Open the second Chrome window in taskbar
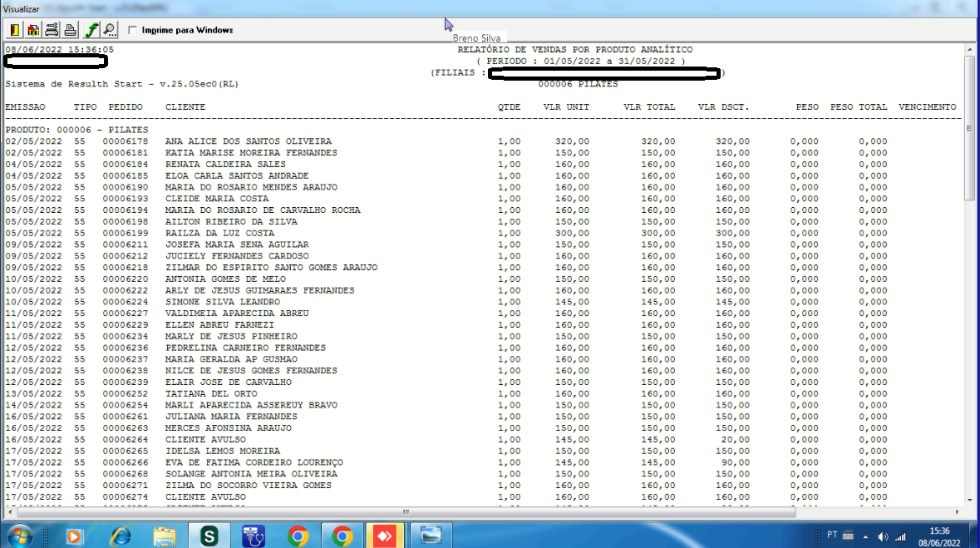The width and height of the screenshot is (980, 548). coord(342,536)
